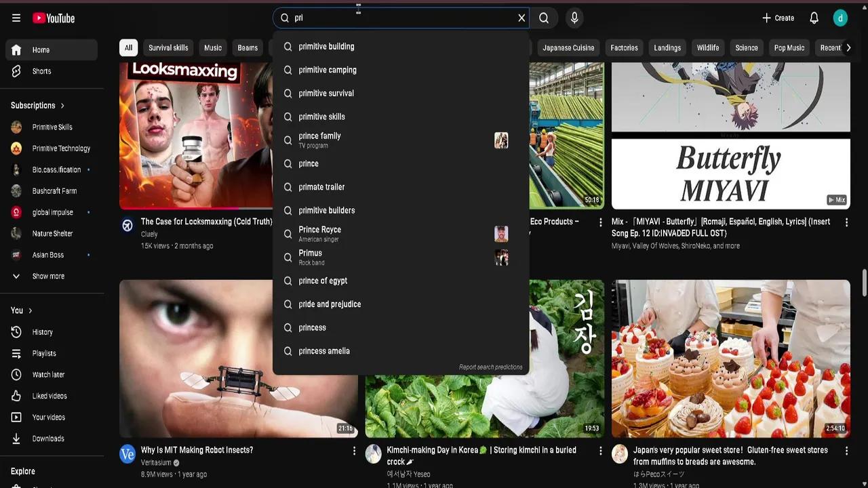The width and height of the screenshot is (868, 488).
Task: Select the Landings filter chip
Action: 667,47
